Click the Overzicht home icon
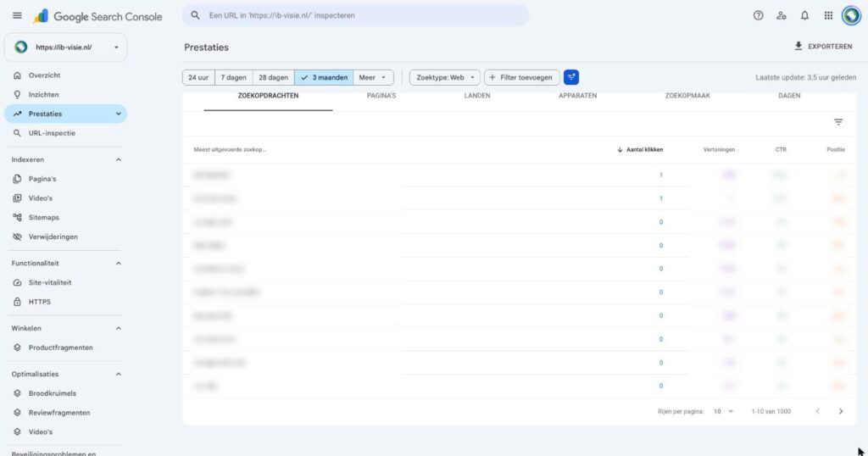Screen dimensions: 868x456 pyautogui.click(x=17, y=75)
